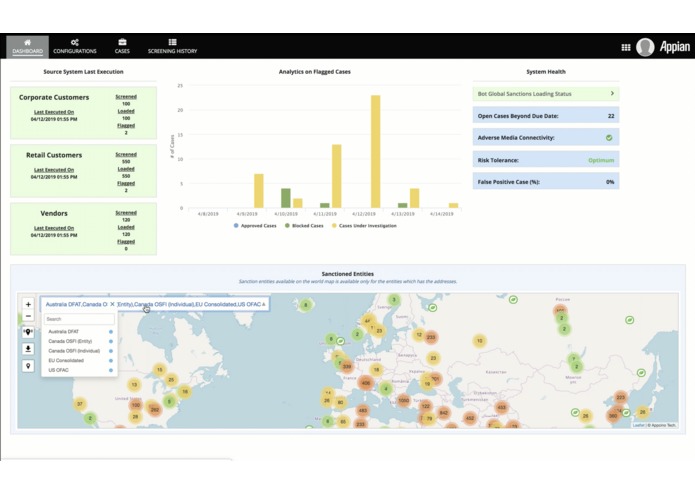Clear the sanction list selection with the X
Image resolution: width=695 pixels, height=494 pixels.
click(x=113, y=304)
